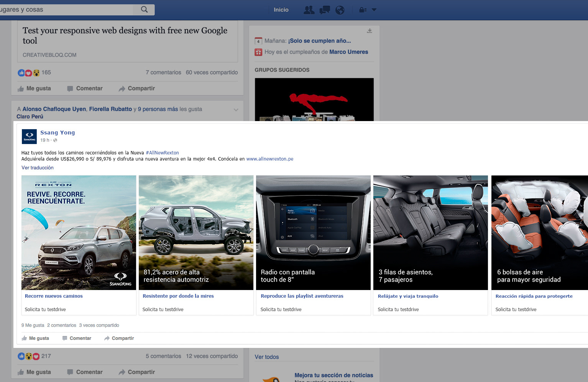This screenshot has width=588, height=382.
Task: Click Compartir on the bottom post
Action: point(137,372)
